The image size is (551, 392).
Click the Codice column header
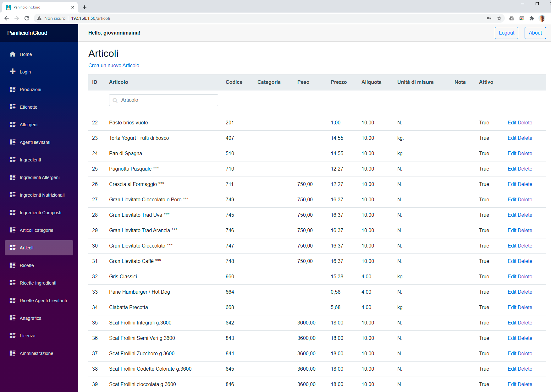tap(234, 82)
